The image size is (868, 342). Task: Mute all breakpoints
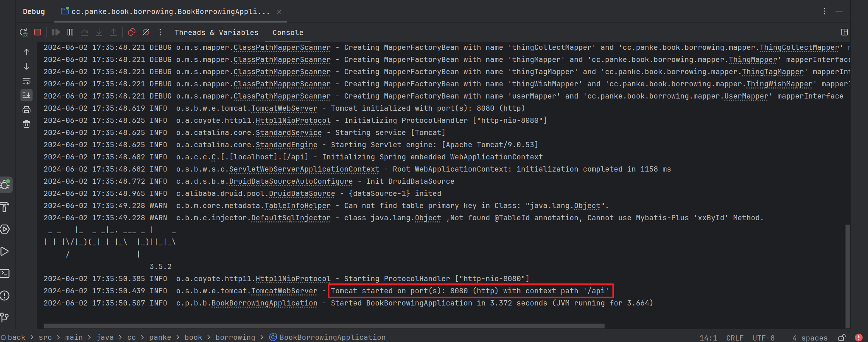146,32
